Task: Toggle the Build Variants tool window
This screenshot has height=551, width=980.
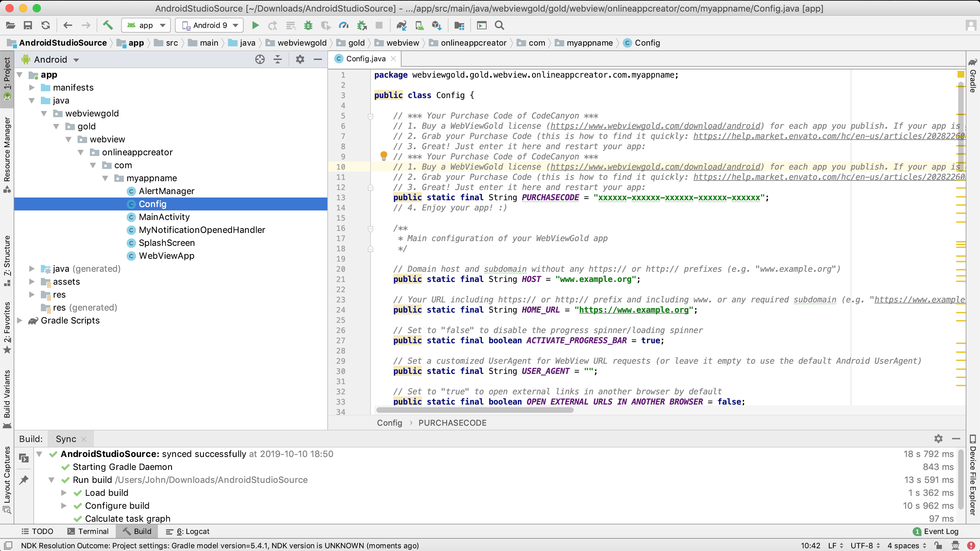Action: click(x=7, y=399)
